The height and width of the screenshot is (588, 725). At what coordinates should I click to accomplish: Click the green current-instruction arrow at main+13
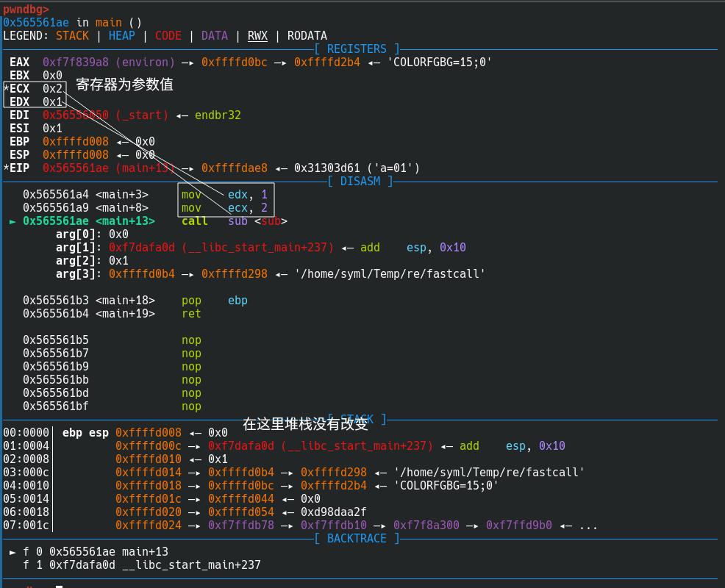(12, 221)
